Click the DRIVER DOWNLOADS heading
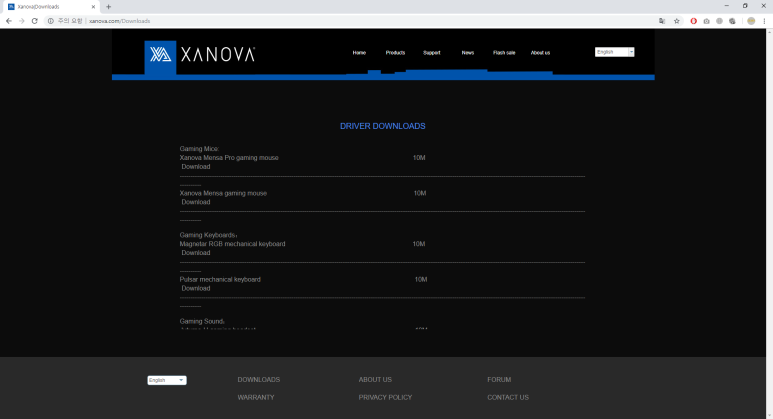Screen dimensions: 773x419 coord(383,126)
